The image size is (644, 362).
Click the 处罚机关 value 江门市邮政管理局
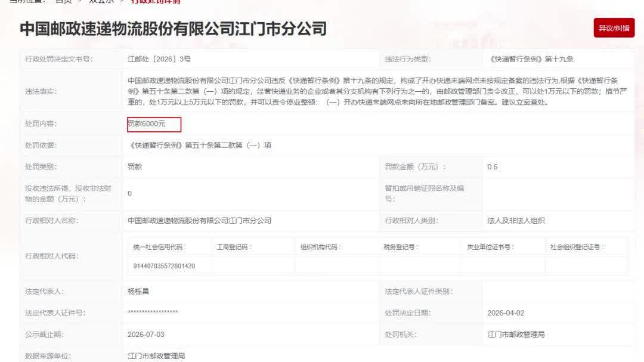coord(516,335)
